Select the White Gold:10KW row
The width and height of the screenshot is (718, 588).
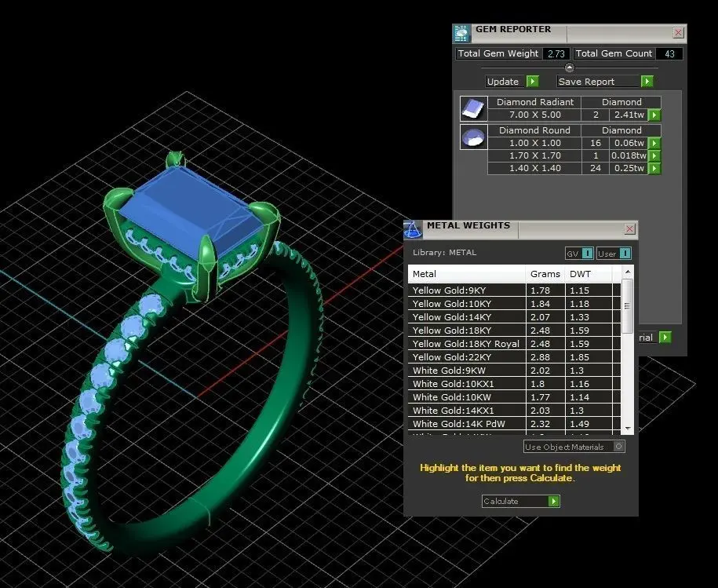[x=514, y=397]
